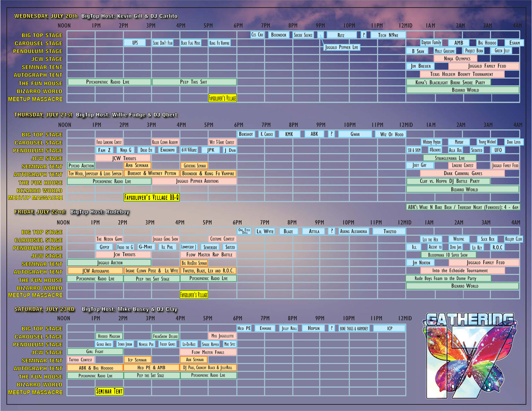
Task: Select the yellow Seminar Tent meetup block
Action: [109, 391]
